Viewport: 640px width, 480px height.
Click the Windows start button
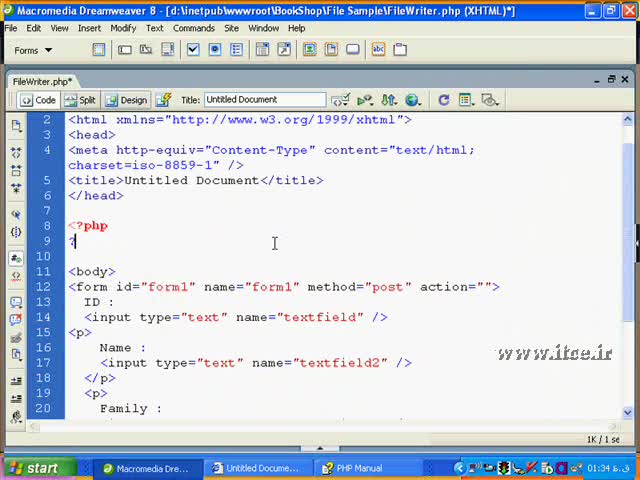click(x=40, y=468)
